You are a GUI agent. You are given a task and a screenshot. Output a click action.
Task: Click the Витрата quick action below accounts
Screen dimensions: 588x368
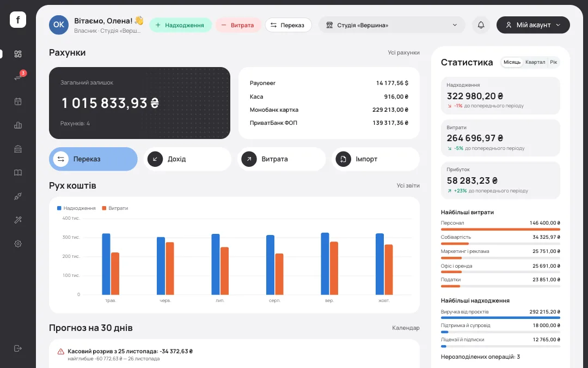pyautogui.click(x=281, y=159)
